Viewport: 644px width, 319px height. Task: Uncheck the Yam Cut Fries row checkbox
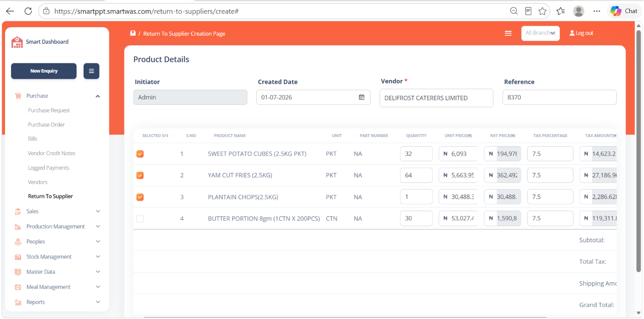coord(140,175)
